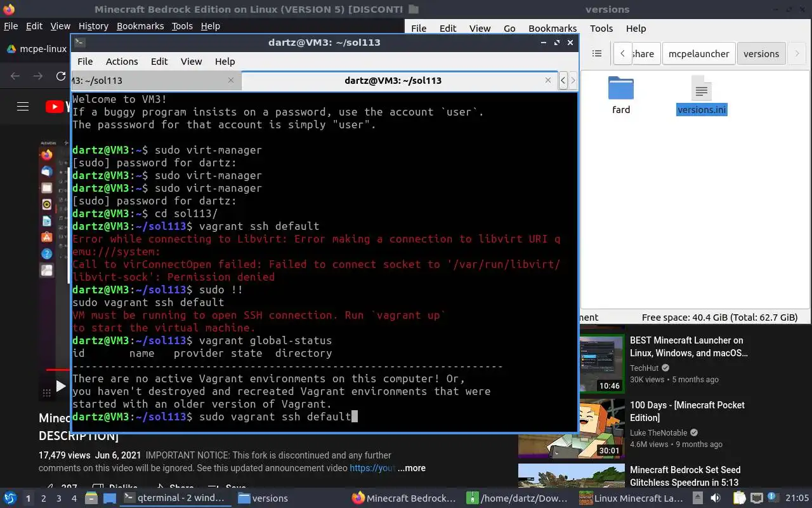
Task: Switch to Minecraft Bedrock Firefox taskbar entry
Action: 404,498
